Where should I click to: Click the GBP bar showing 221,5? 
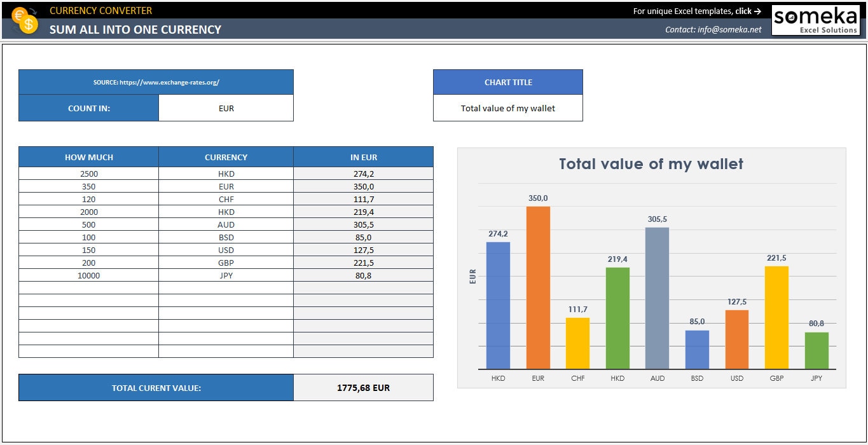pos(776,318)
